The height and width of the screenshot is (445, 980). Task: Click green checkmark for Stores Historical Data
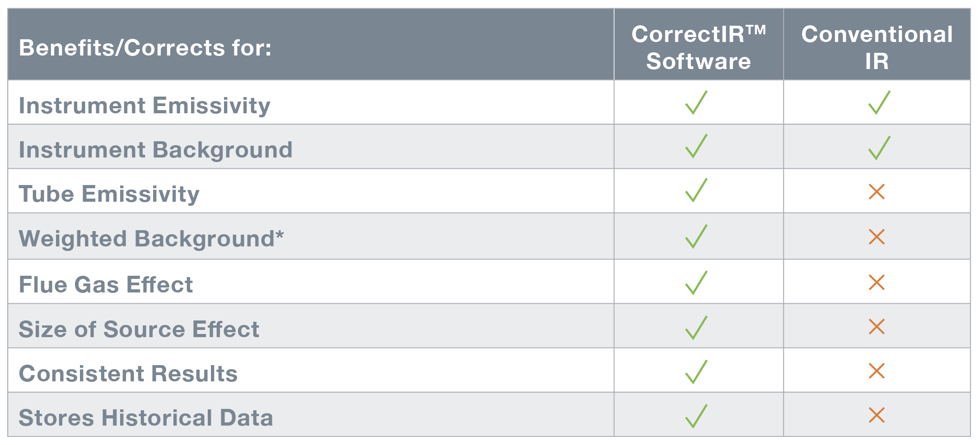(696, 416)
